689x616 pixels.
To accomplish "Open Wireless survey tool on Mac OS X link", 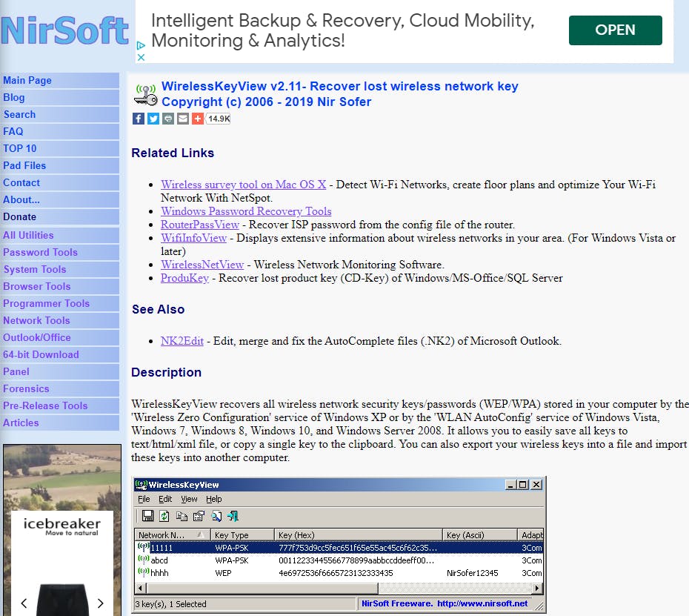I will click(x=244, y=185).
